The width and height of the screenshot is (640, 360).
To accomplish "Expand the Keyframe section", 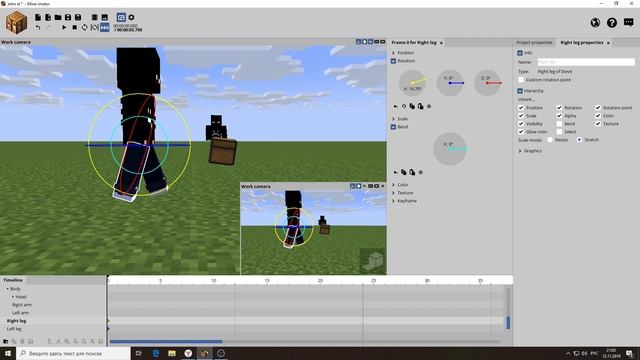I will (x=393, y=201).
